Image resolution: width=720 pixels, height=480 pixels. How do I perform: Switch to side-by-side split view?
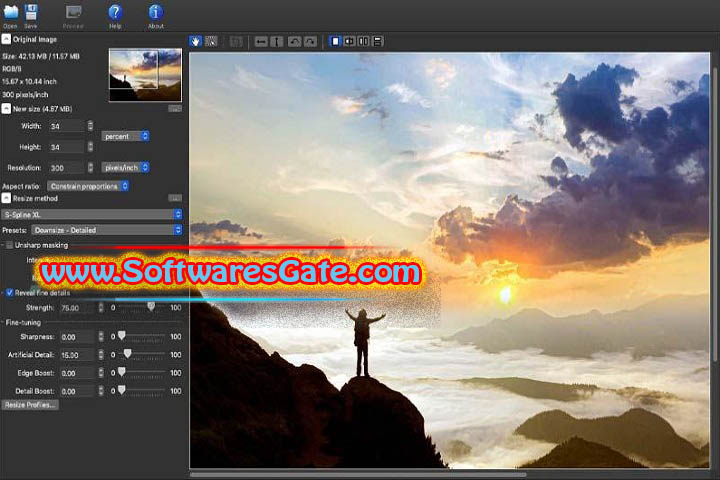(x=364, y=41)
